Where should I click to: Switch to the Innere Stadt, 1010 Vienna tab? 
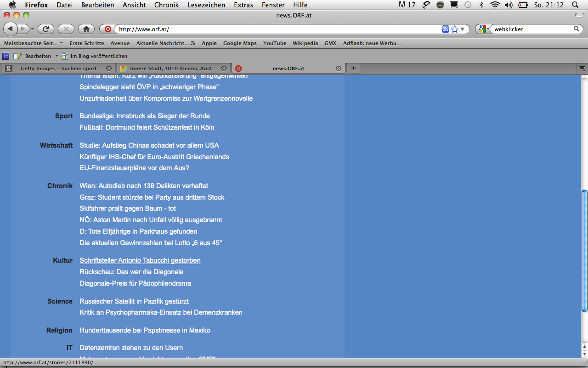point(174,69)
